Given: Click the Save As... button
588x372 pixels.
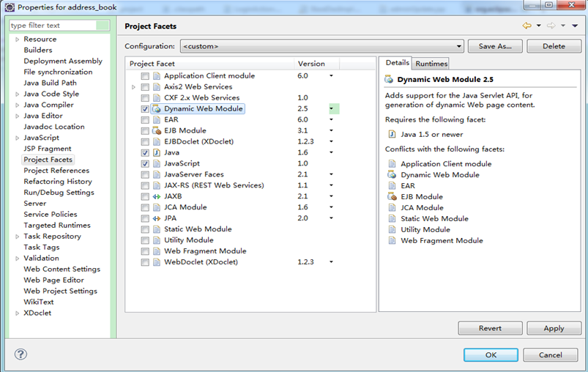Looking at the screenshot, I should click(495, 46).
